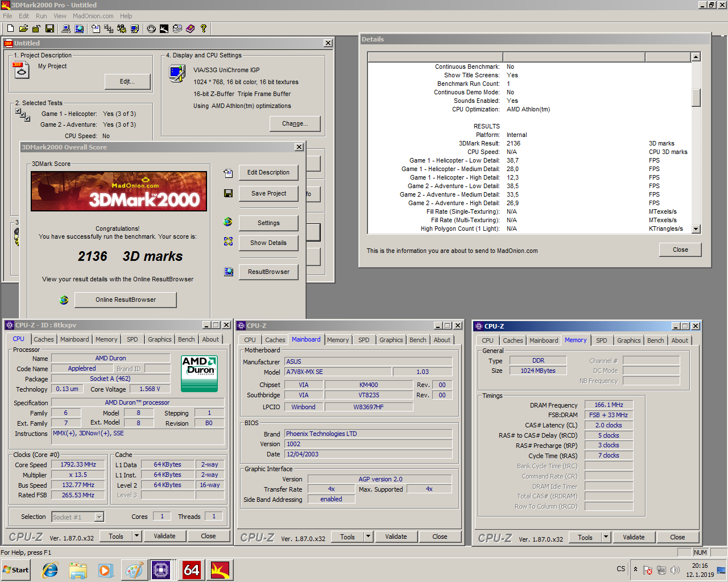The image size is (728, 582).
Task: Click the black 3DMark logo toolbar icon
Action: [x=164, y=28]
